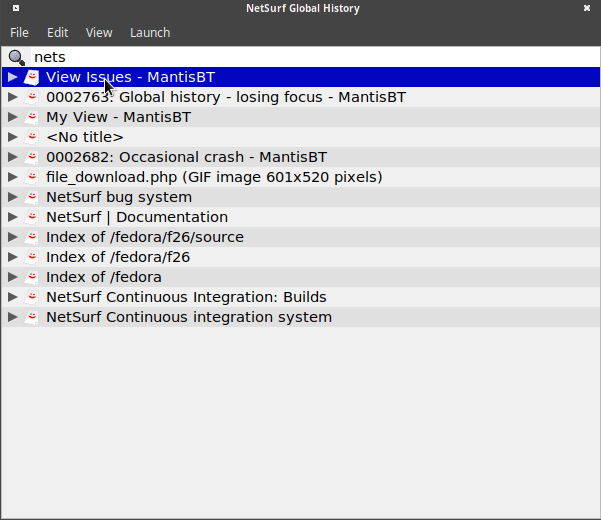The width and height of the screenshot is (601, 520).
Task: Select the NetSurf Continuous integration system entry
Action: [x=188, y=317]
